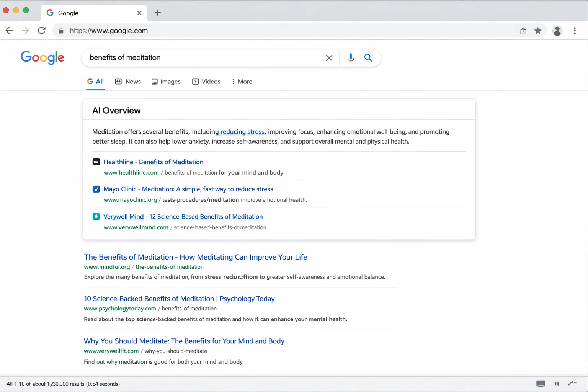Reload the page with the refresh icon
Image resolution: width=588 pixels, height=392 pixels.
[41, 31]
